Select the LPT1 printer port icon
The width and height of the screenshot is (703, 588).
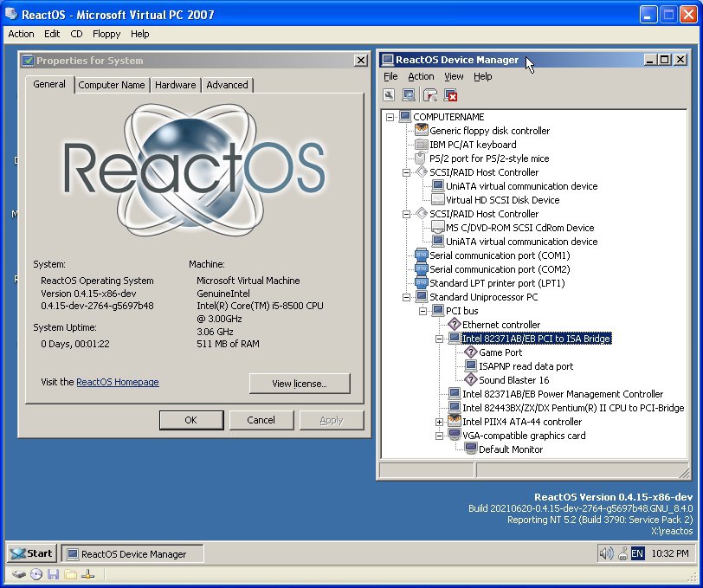click(x=421, y=283)
